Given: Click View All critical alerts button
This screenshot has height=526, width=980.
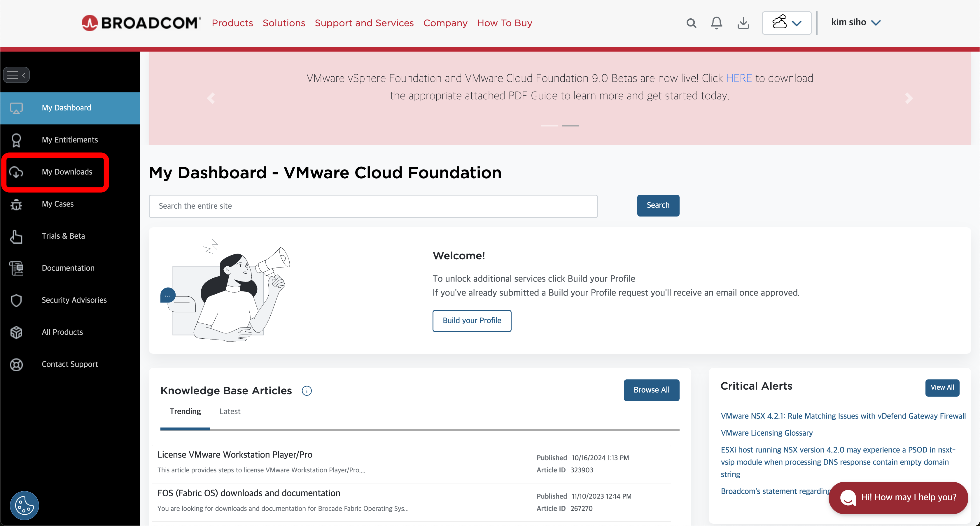Looking at the screenshot, I should coord(942,388).
